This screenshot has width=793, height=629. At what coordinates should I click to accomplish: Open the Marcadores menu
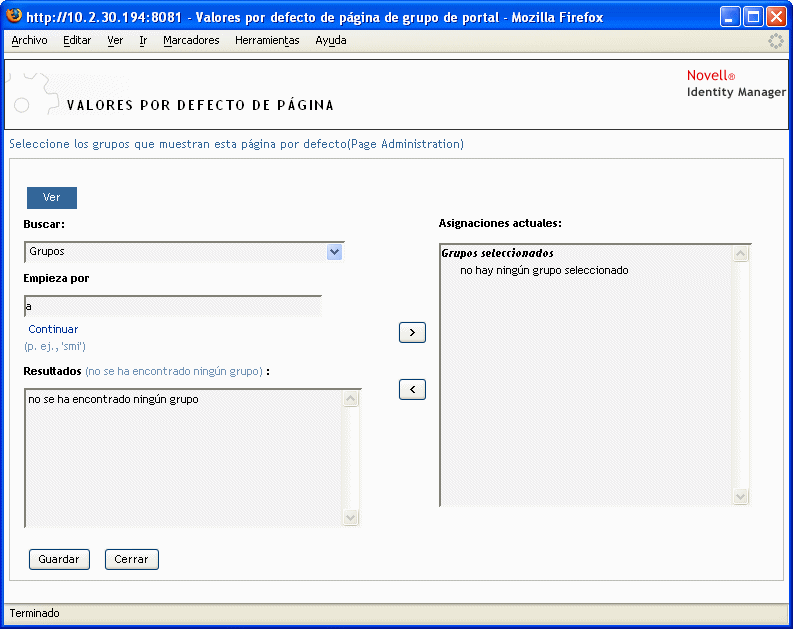coord(191,40)
